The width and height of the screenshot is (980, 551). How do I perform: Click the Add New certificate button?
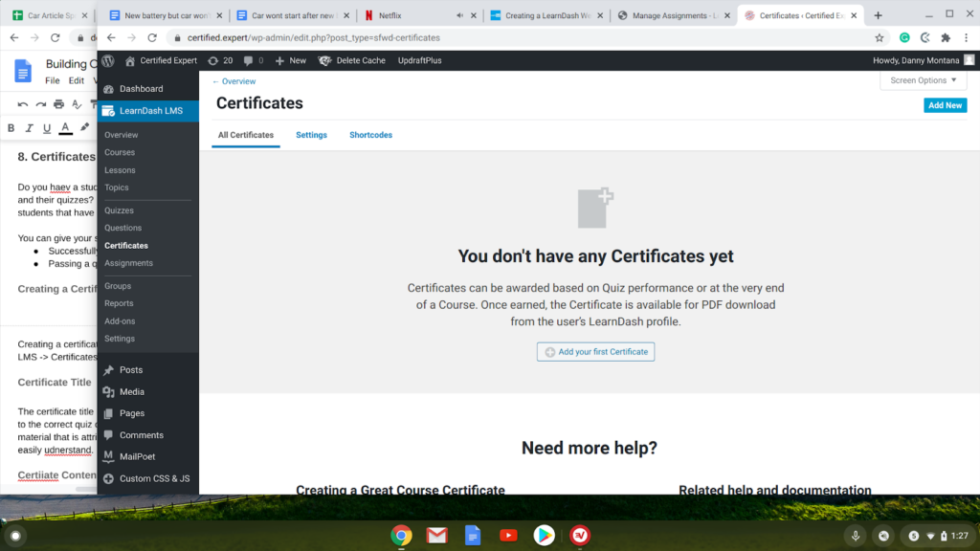[945, 105]
